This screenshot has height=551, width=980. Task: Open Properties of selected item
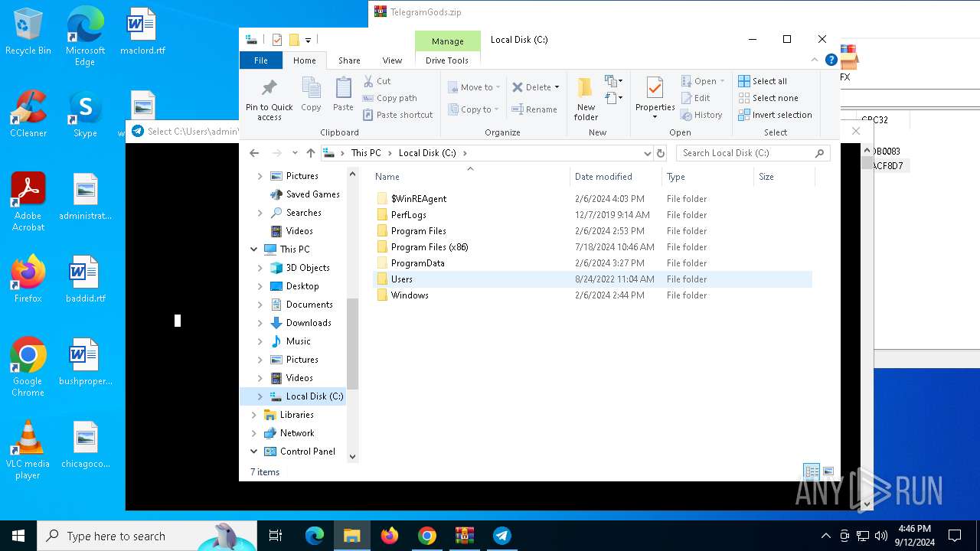pyautogui.click(x=655, y=98)
